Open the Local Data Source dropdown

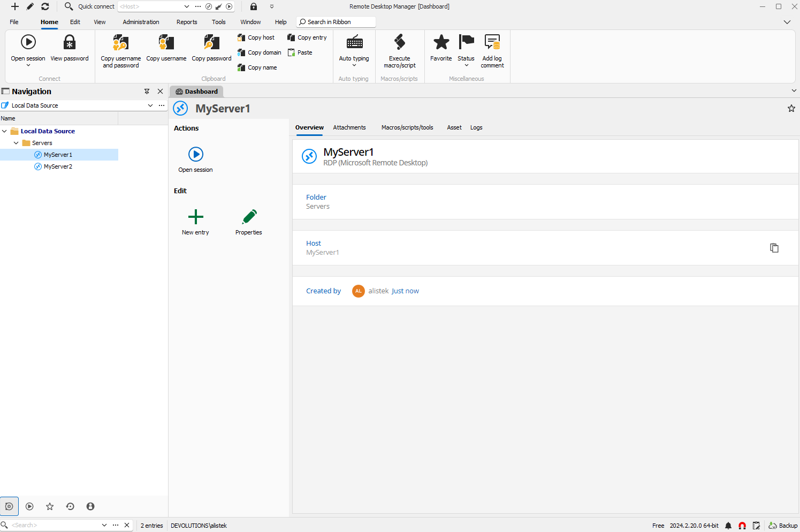click(150, 105)
